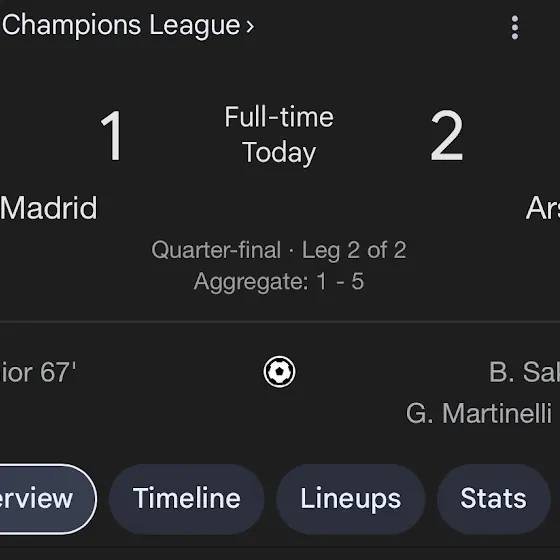Click the Quarter-final Leg 2 of 2 text
Viewport: 560px width, 560px height.
tap(279, 250)
